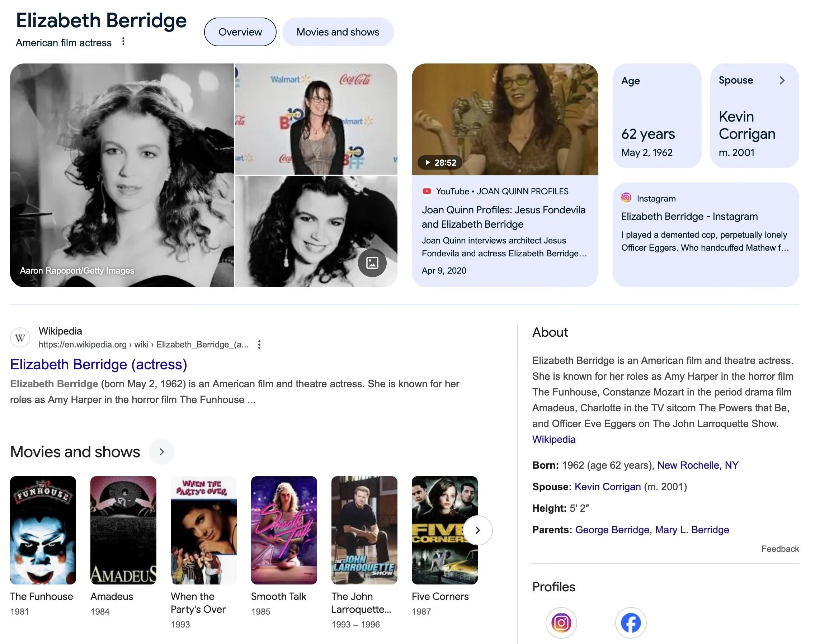Click the more images gallery icon

point(372,263)
